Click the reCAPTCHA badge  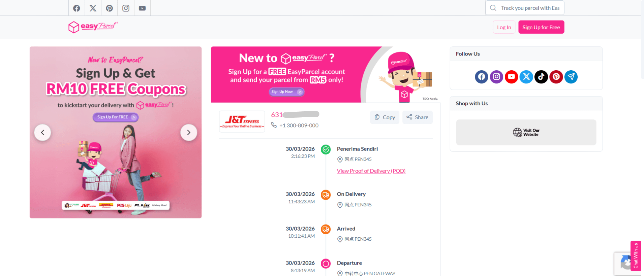click(623, 264)
